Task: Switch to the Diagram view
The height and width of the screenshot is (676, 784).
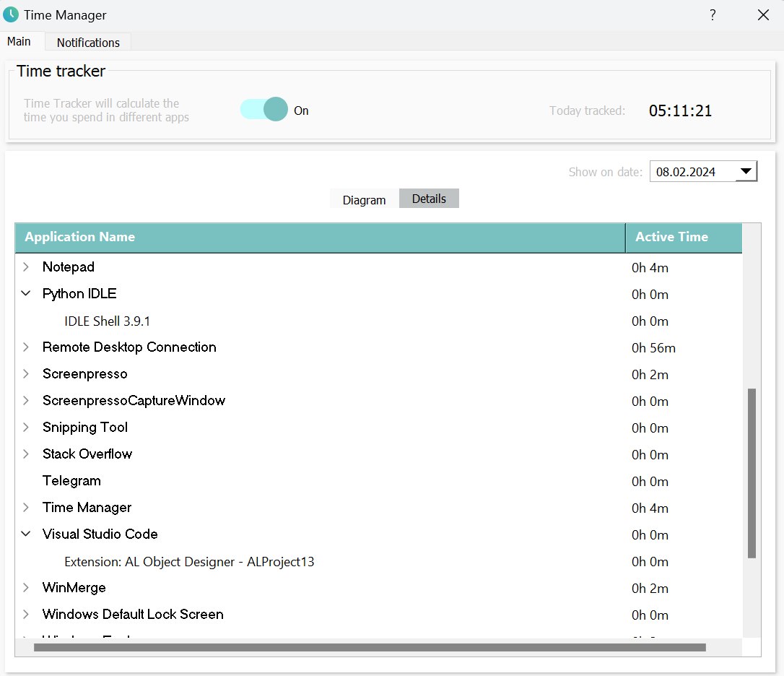Action: [364, 199]
